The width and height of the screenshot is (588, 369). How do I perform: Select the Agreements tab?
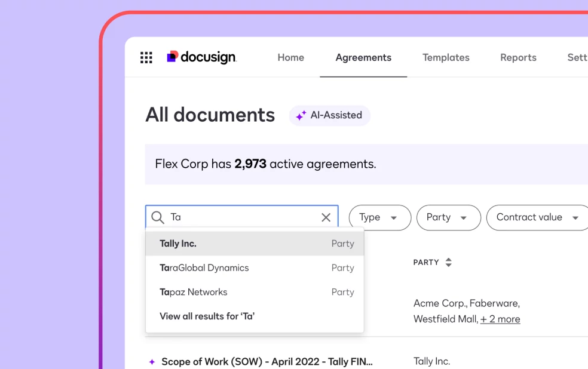363,57
